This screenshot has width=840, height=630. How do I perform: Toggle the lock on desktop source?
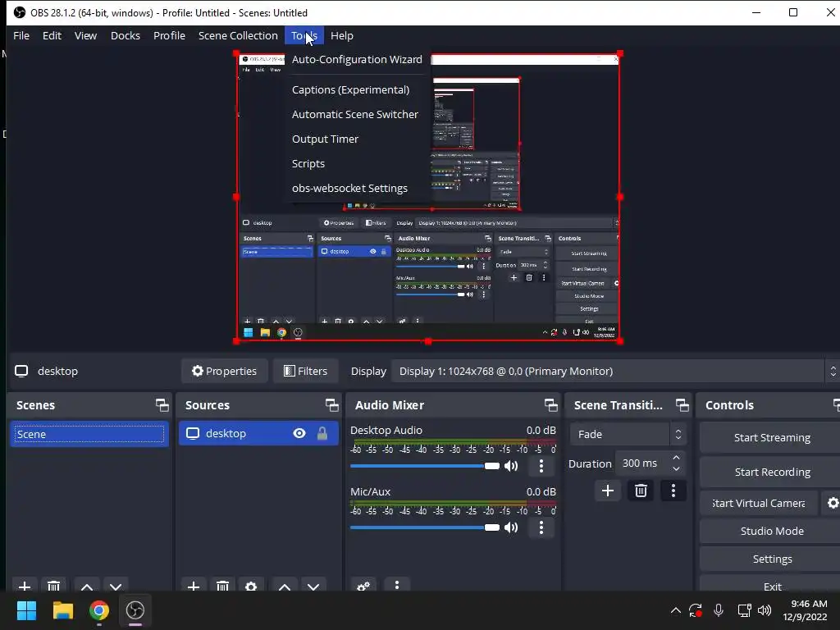coord(322,433)
